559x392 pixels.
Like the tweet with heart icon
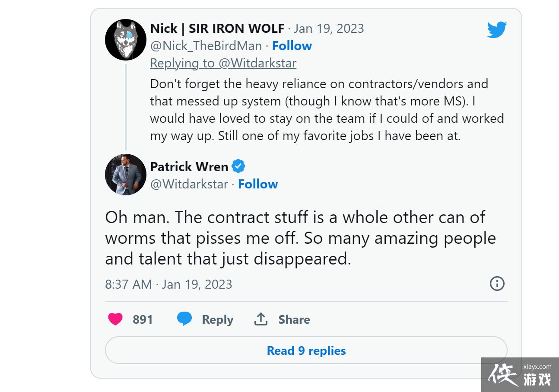point(115,319)
